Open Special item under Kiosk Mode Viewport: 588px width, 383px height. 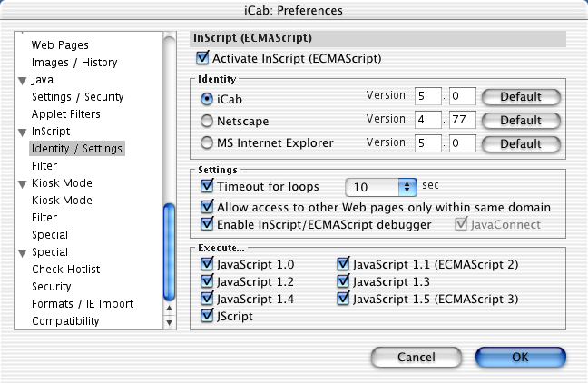(50, 235)
